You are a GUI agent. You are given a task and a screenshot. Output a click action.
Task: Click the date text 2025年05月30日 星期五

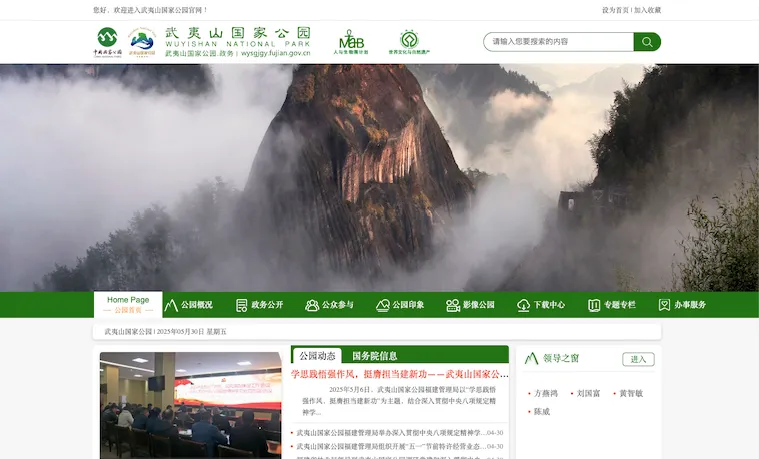pyautogui.click(x=191, y=332)
